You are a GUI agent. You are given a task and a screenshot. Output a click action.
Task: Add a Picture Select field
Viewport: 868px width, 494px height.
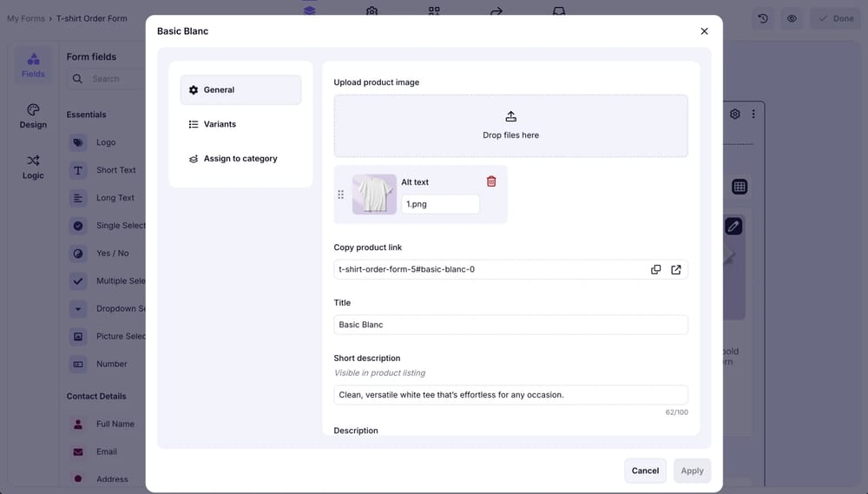[106, 336]
